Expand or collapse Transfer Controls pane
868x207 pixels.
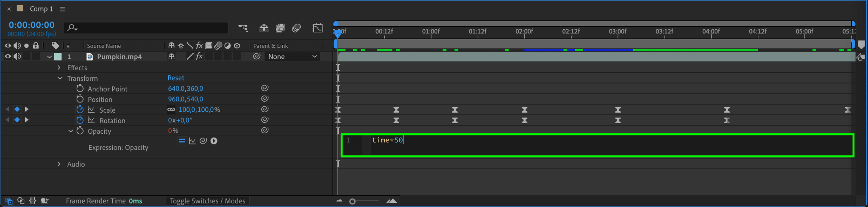[x=21, y=201]
